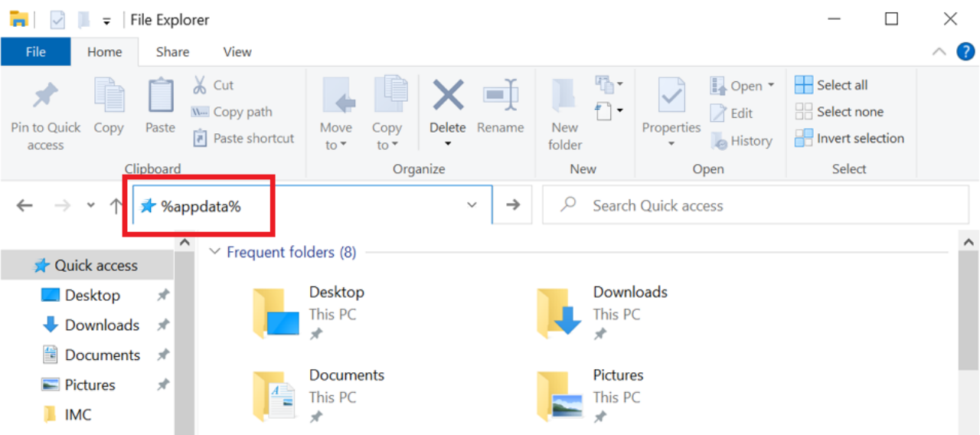Go forward with the right arrow

coord(63,205)
